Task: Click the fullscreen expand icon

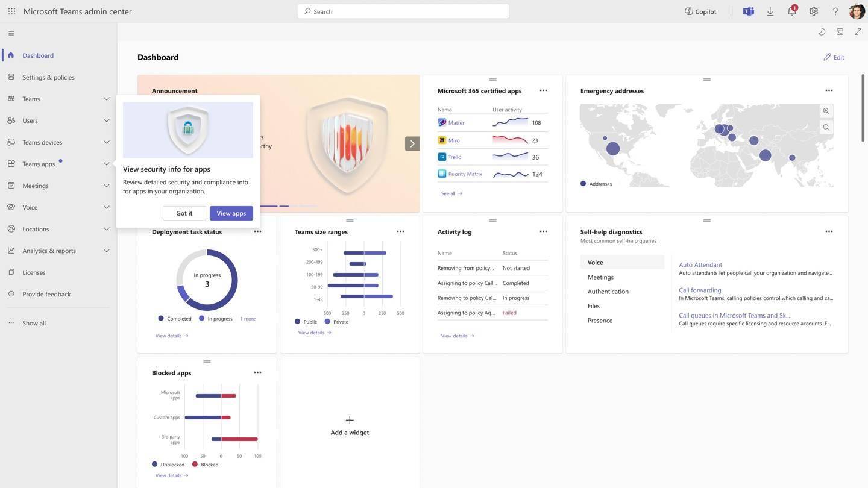Action: pyautogui.click(x=858, y=31)
